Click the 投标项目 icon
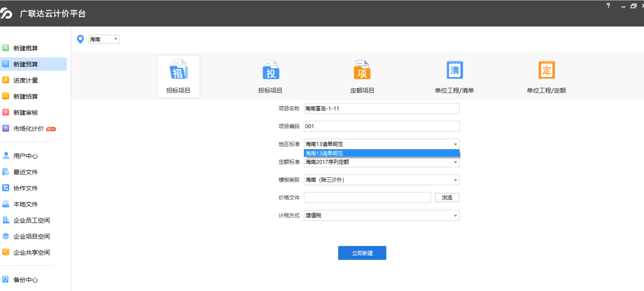This screenshot has height=291, width=644. pos(271,70)
